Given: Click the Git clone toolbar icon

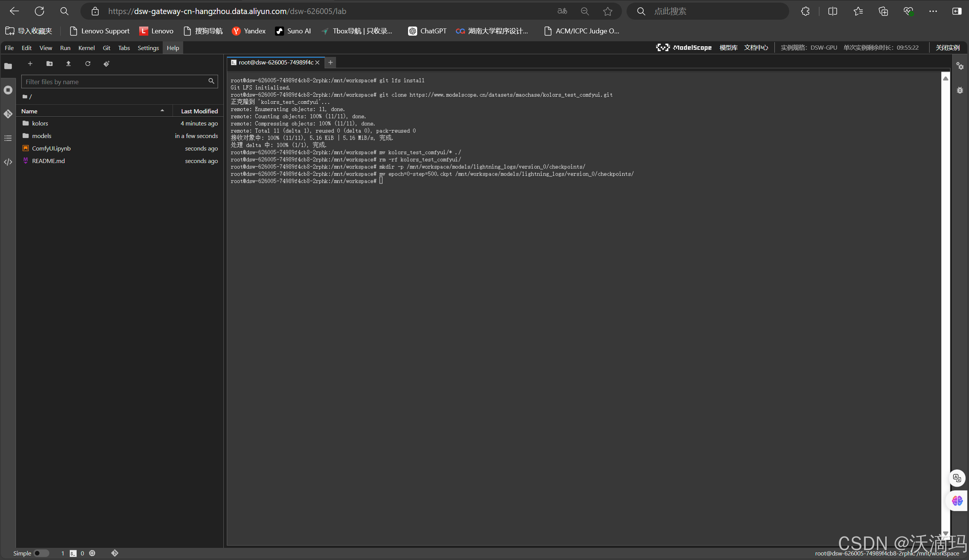Looking at the screenshot, I should coord(107,64).
